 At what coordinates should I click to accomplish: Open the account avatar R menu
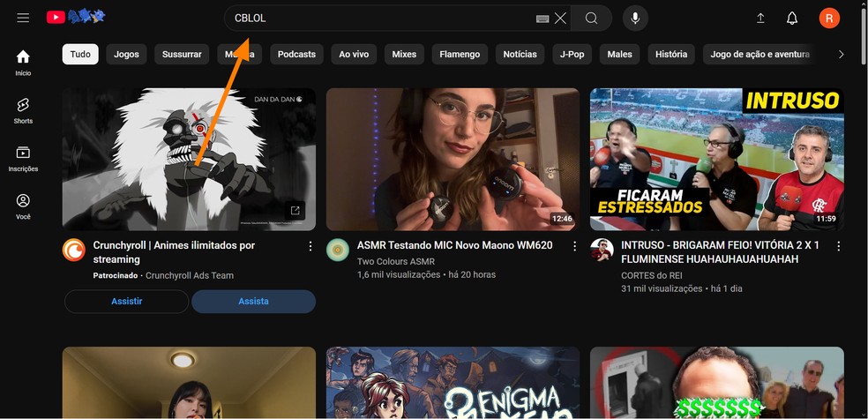click(x=829, y=19)
